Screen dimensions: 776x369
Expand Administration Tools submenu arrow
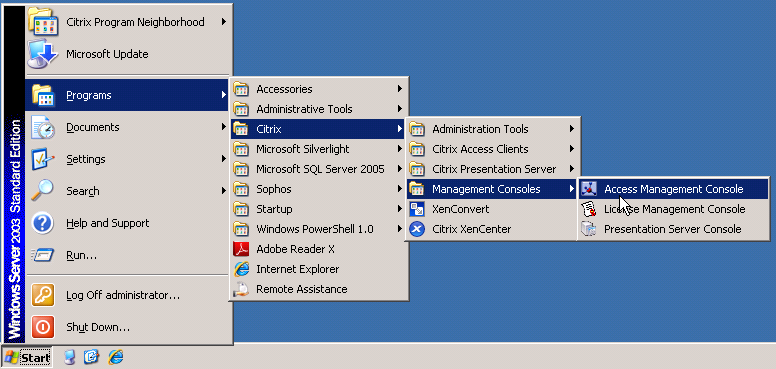click(571, 129)
